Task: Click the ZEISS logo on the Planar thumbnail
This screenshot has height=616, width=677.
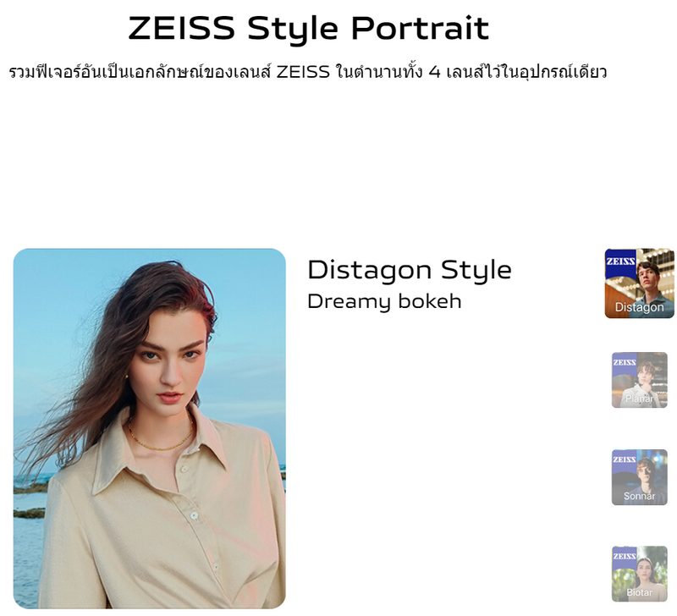Action: pos(625,363)
